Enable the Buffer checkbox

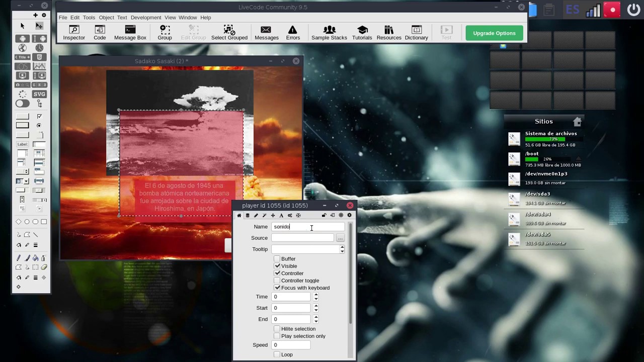pos(277,259)
